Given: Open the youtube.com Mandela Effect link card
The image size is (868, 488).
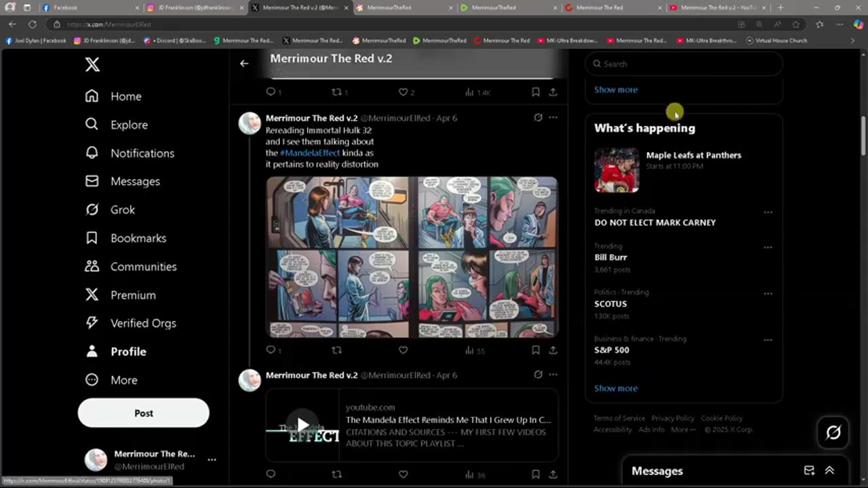Looking at the screenshot, I should pyautogui.click(x=412, y=425).
